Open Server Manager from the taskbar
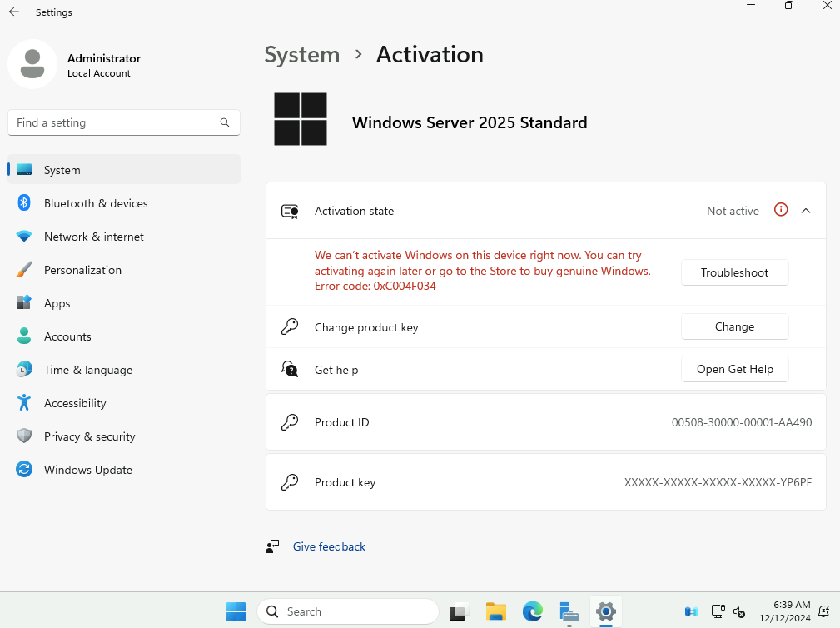The image size is (840, 628). (x=569, y=611)
